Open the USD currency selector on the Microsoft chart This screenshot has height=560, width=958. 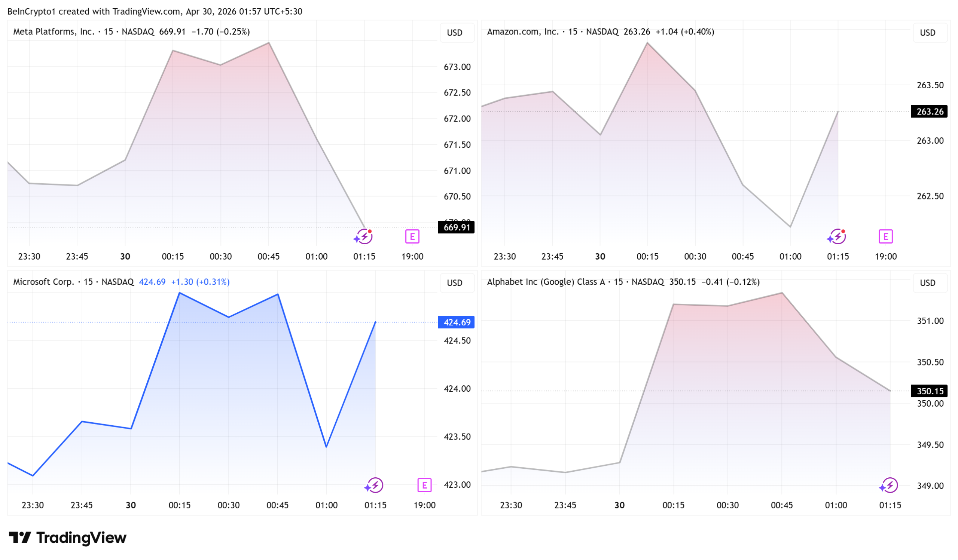click(455, 283)
